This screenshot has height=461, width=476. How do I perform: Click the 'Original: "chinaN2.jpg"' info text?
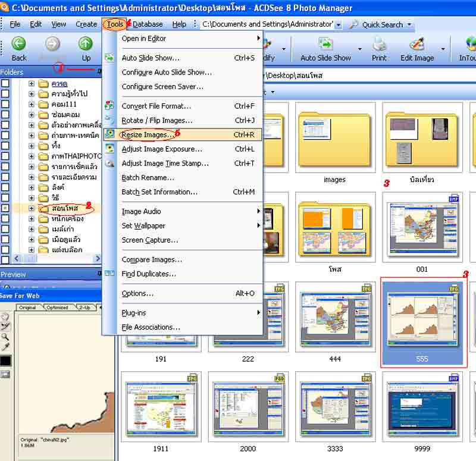click(45, 440)
